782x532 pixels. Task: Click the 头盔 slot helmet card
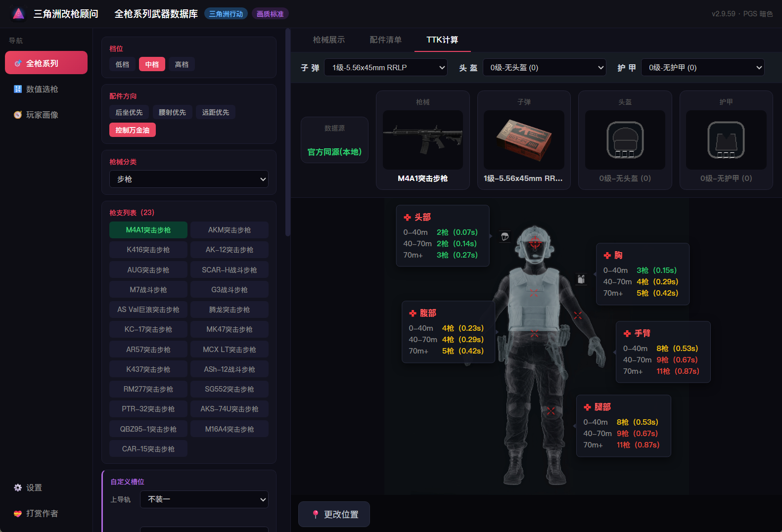625,140
